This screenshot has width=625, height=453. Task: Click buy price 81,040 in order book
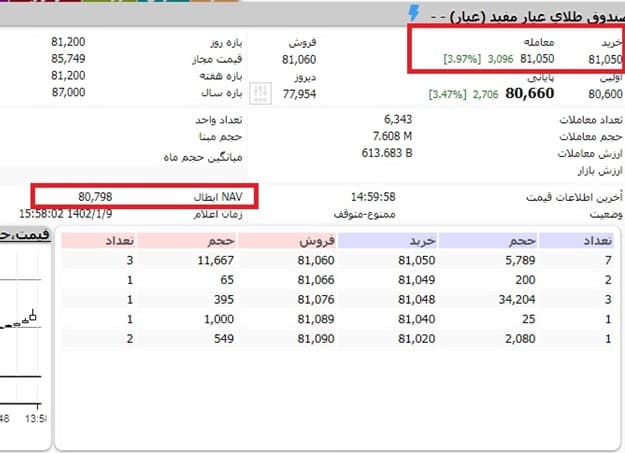[417, 319]
